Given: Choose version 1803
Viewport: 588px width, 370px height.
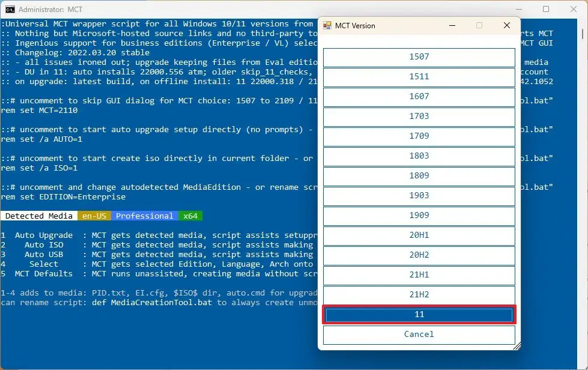Looking at the screenshot, I should 419,156.
